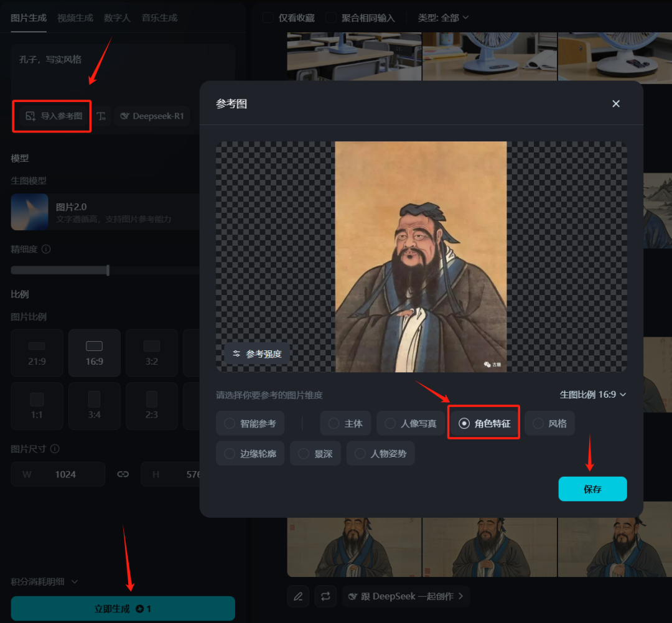The width and height of the screenshot is (672, 623).
Task: Click the Confucius reference image preview
Action: click(421, 257)
